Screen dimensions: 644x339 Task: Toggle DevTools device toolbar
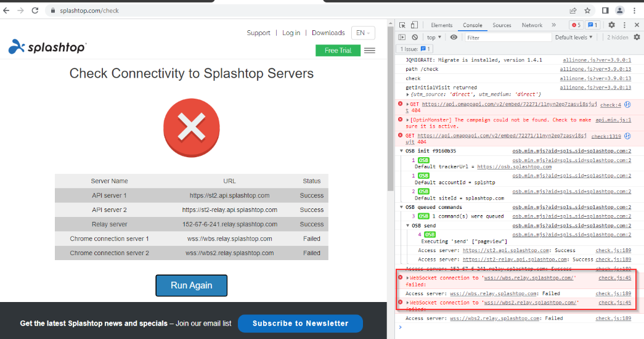[414, 25]
